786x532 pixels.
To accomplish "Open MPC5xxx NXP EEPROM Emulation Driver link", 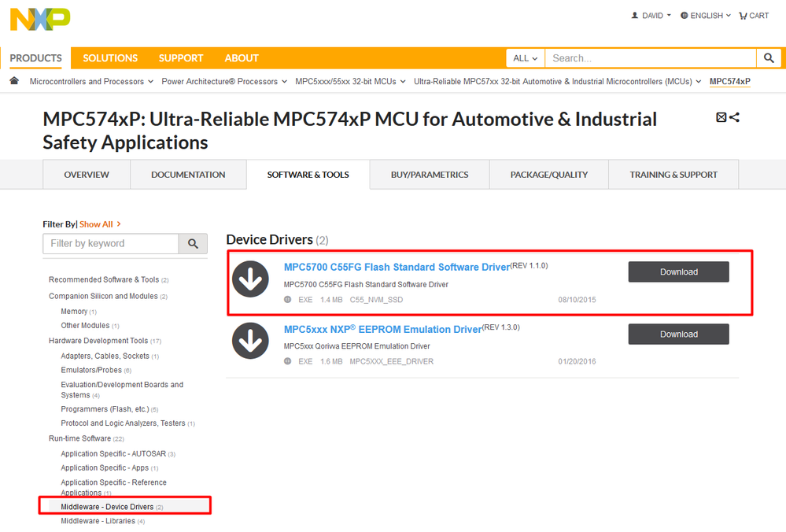I will click(382, 330).
